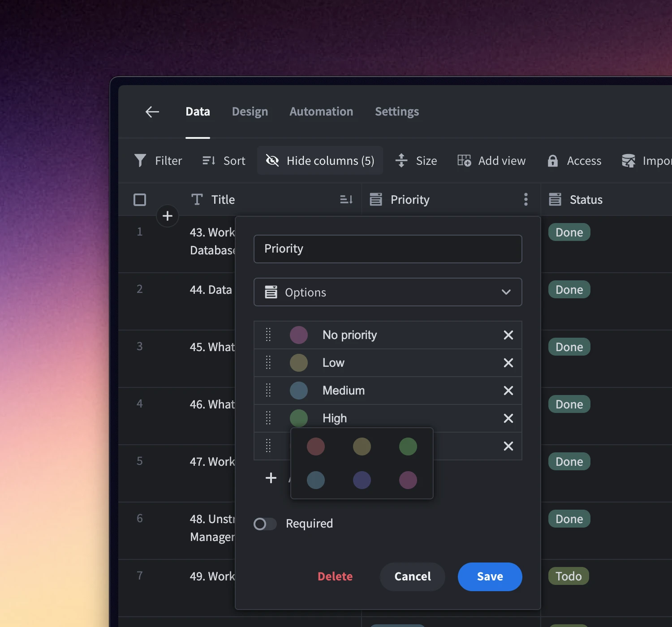
Task: Click the Todo status in row 7
Action: (569, 576)
